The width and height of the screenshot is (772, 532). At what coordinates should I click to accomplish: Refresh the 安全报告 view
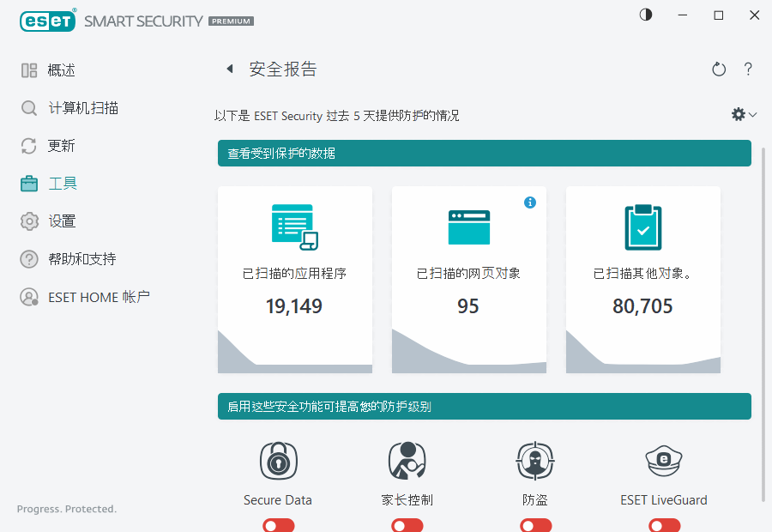click(x=719, y=69)
